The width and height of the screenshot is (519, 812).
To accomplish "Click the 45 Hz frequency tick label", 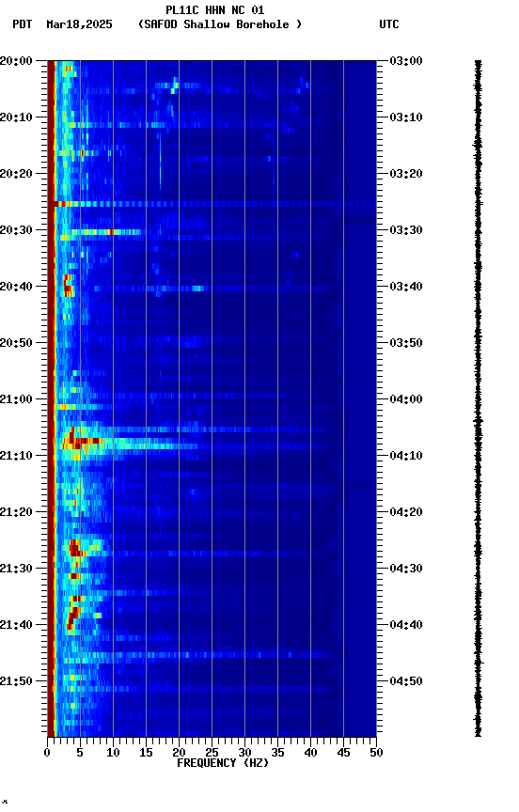I will (x=343, y=753).
